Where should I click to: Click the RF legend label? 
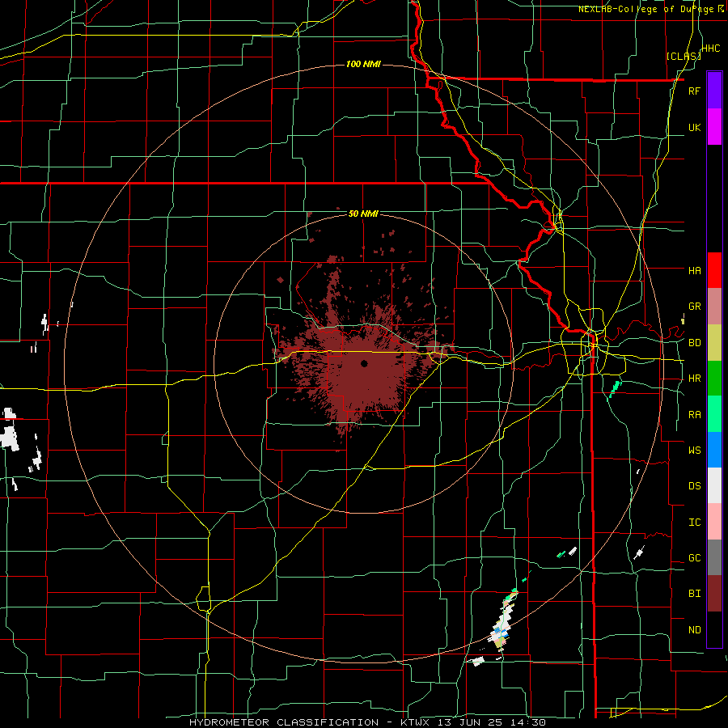tap(694, 91)
